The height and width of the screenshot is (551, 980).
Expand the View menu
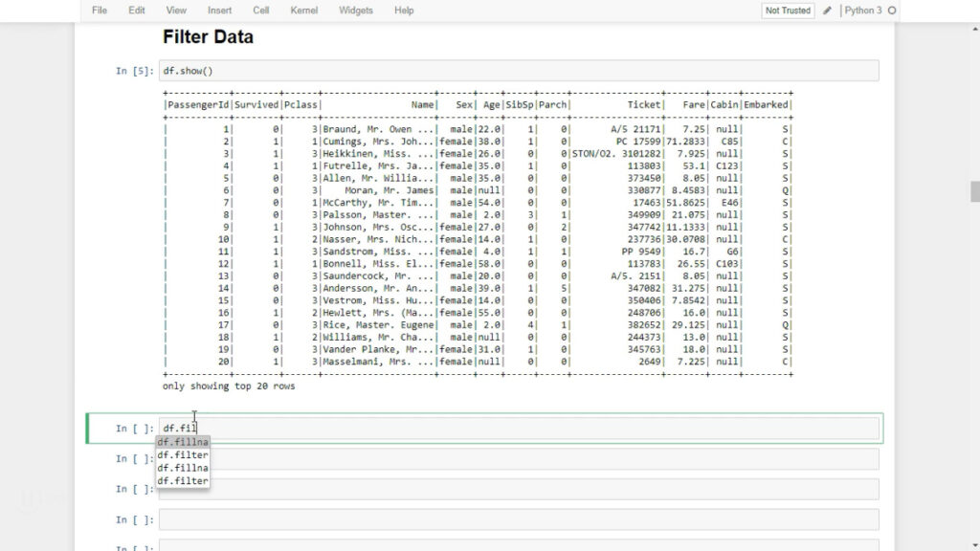point(176,11)
